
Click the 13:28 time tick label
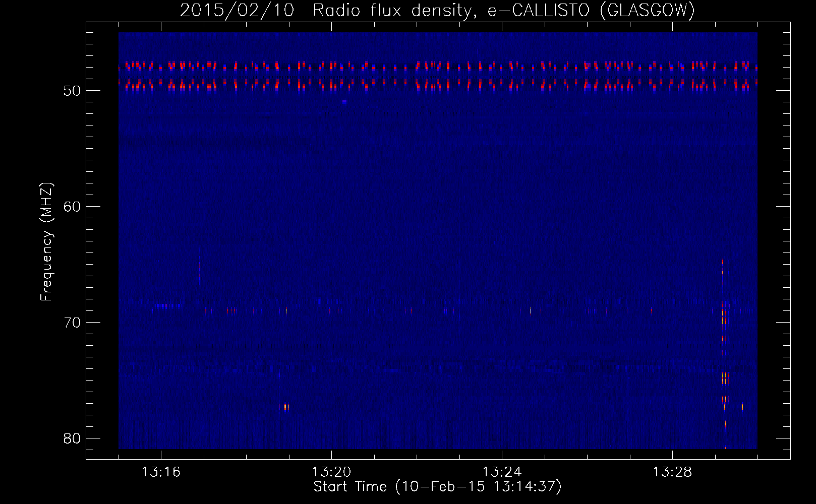672,472
